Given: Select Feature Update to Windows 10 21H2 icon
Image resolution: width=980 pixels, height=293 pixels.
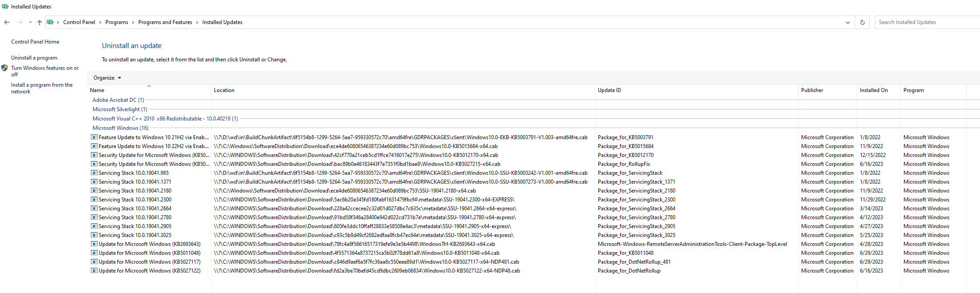Looking at the screenshot, I should pos(94,137).
